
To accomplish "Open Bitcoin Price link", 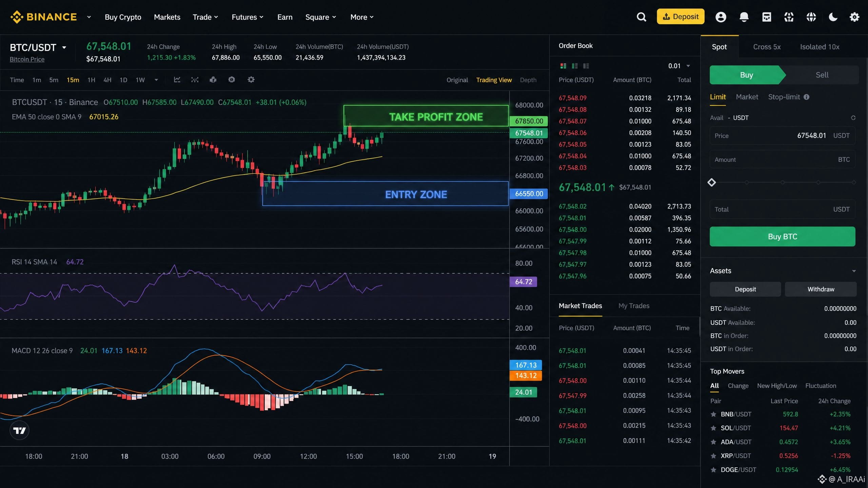I will [27, 59].
